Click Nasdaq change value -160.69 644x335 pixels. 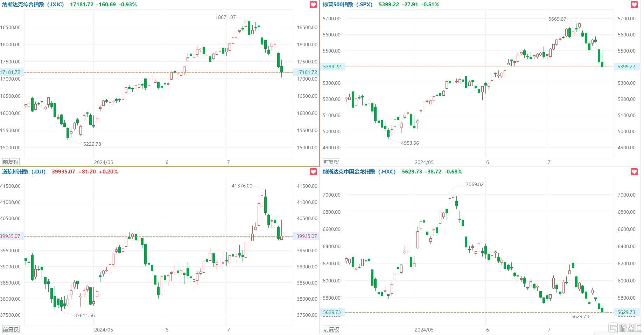[x=106, y=5]
